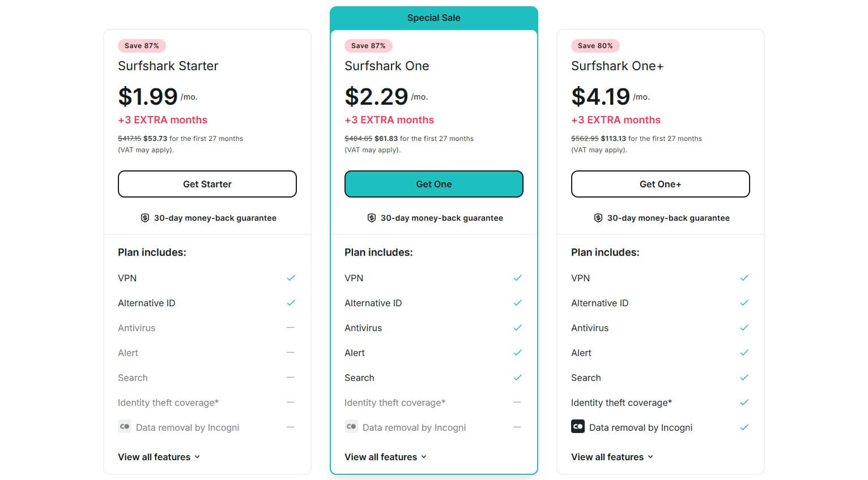868x480 pixels.
Task: Click the Get Starter button
Action: pos(207,184)
